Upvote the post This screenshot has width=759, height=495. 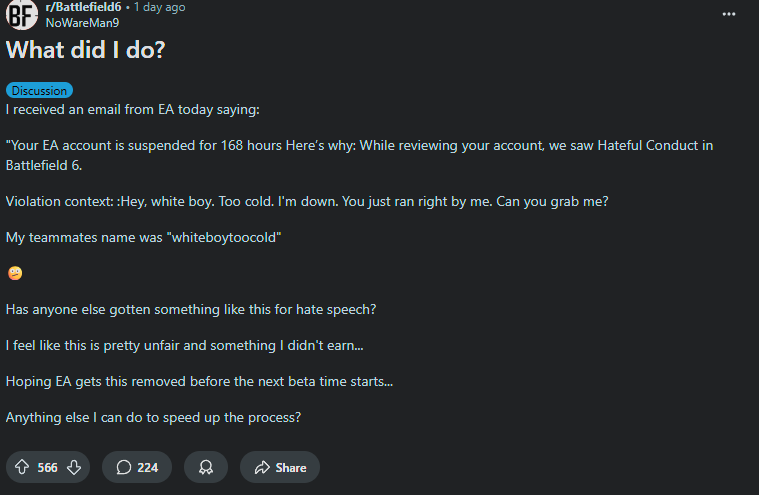(x=22, y=467)
